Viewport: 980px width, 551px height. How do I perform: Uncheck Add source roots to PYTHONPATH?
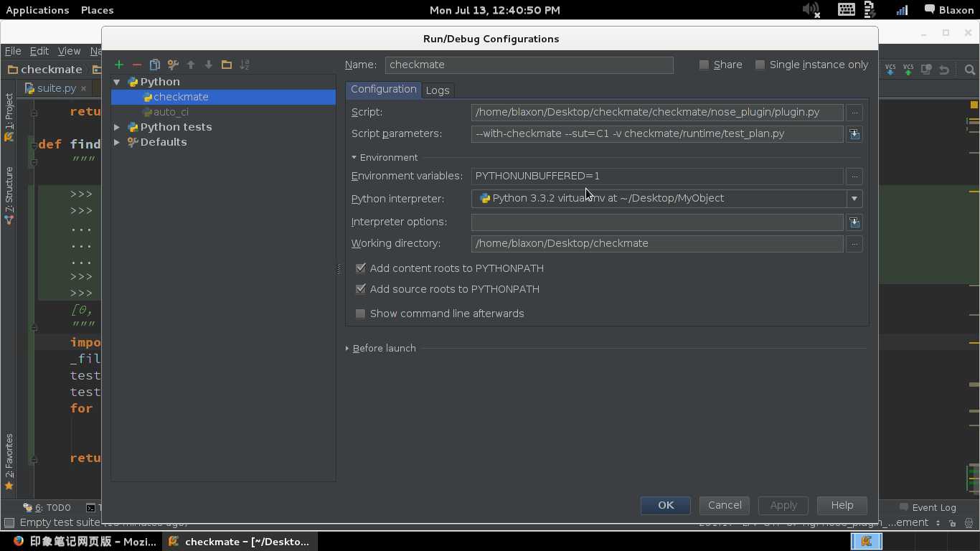click(x=361, y=289)
